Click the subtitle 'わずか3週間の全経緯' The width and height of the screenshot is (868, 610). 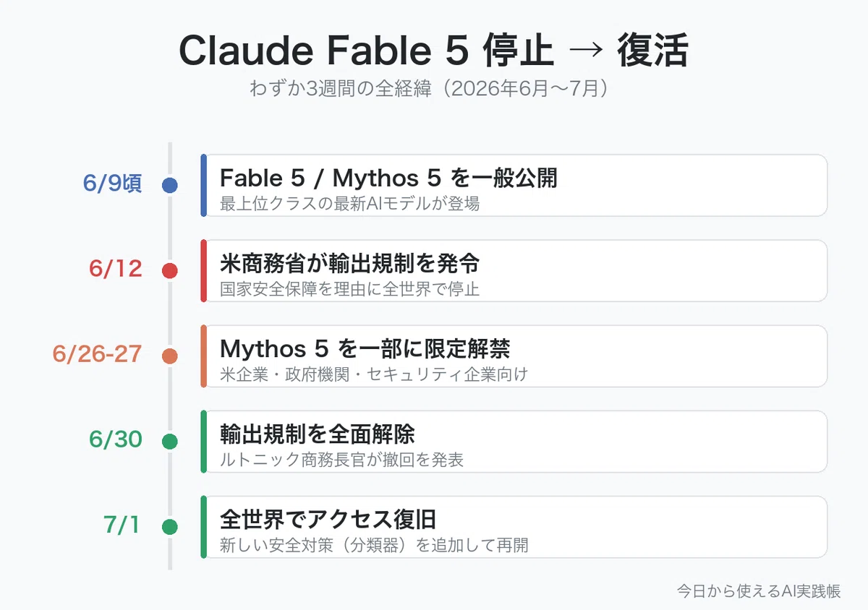341,89
